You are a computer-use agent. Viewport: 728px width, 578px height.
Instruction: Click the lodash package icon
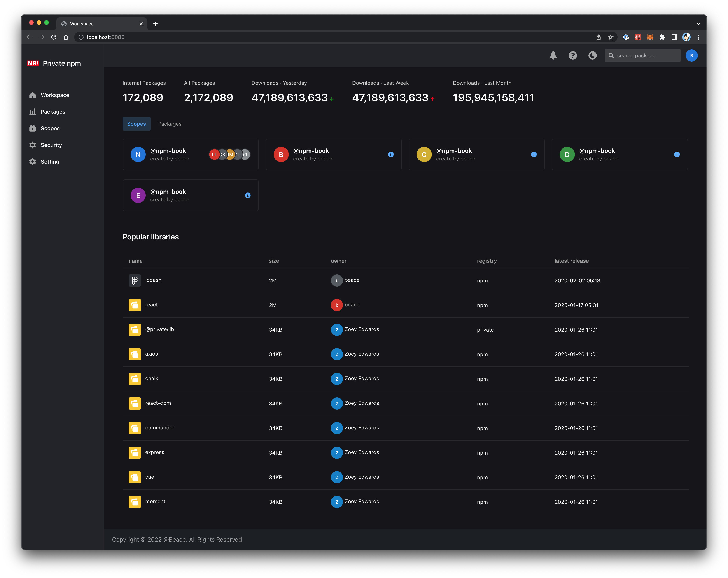134,280
